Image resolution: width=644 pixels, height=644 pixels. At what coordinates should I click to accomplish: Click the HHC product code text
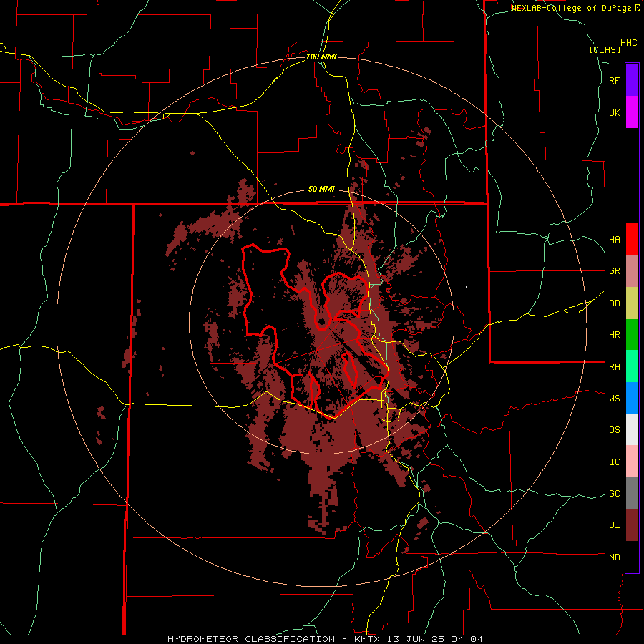(x=629, y=43)
